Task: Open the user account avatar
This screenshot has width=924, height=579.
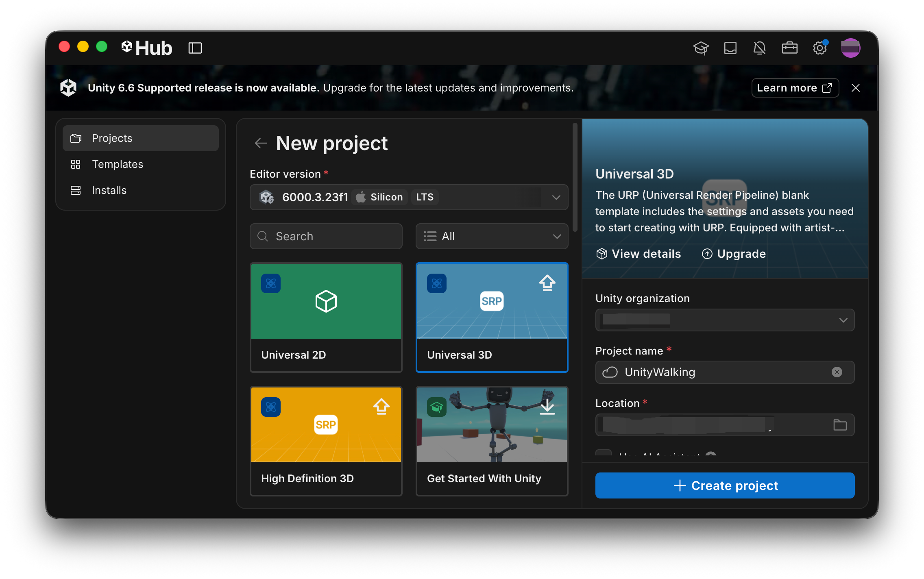Action: coord(850,48)
